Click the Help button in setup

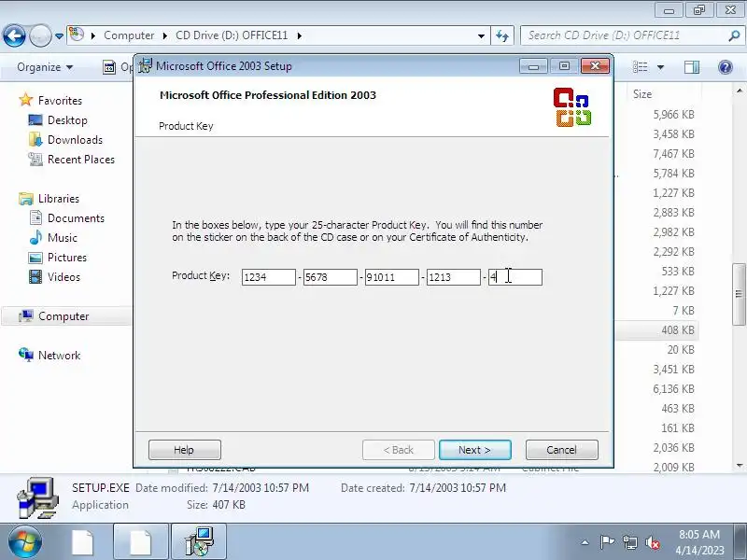point(184,450)
